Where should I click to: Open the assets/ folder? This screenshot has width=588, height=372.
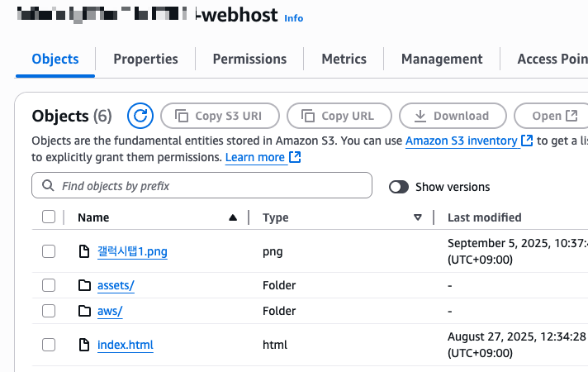coord(116,285)
